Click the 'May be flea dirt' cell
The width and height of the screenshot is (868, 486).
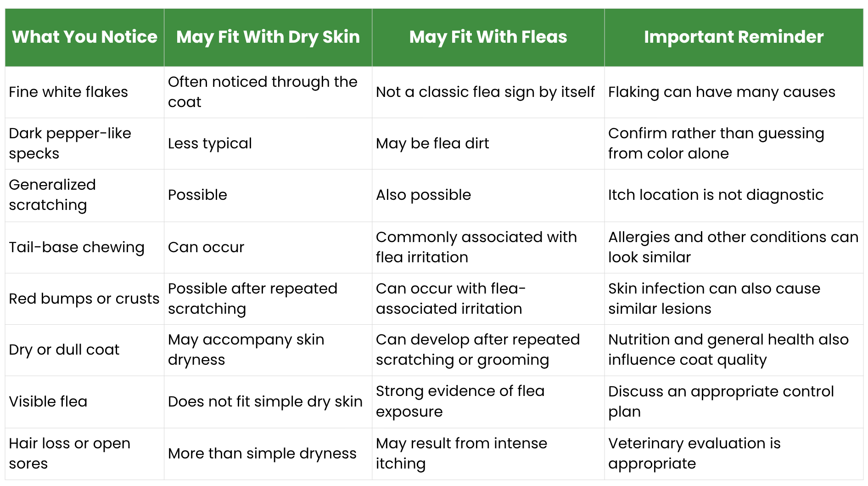click(x=488, y=144)
